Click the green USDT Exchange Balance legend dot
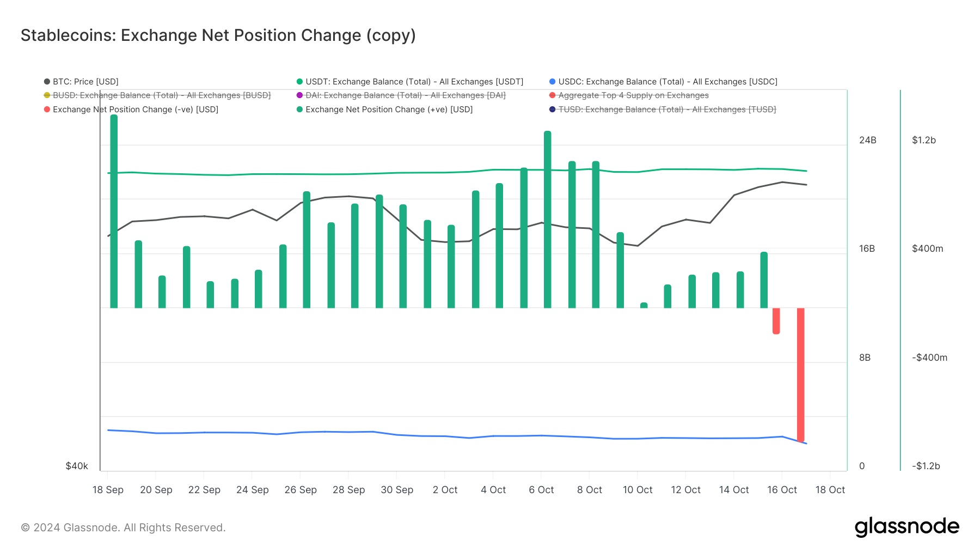Image resolution: width=980 pixels, height=552 pixels. tap(299, 82)
